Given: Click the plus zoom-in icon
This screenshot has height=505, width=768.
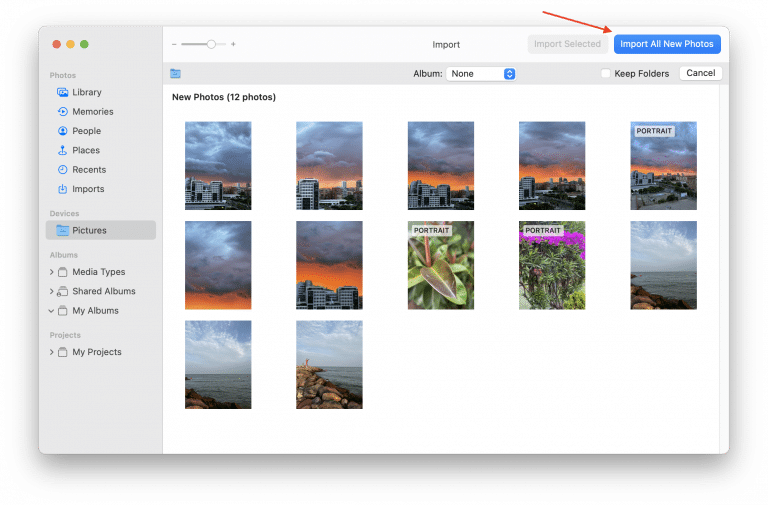Looking at the screenshot, I should tap(233, 44).
